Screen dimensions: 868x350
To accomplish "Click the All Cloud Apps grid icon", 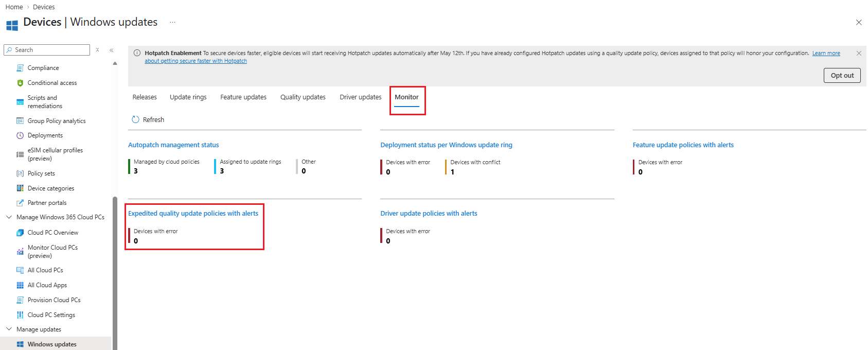I will (x=20, y=285).
